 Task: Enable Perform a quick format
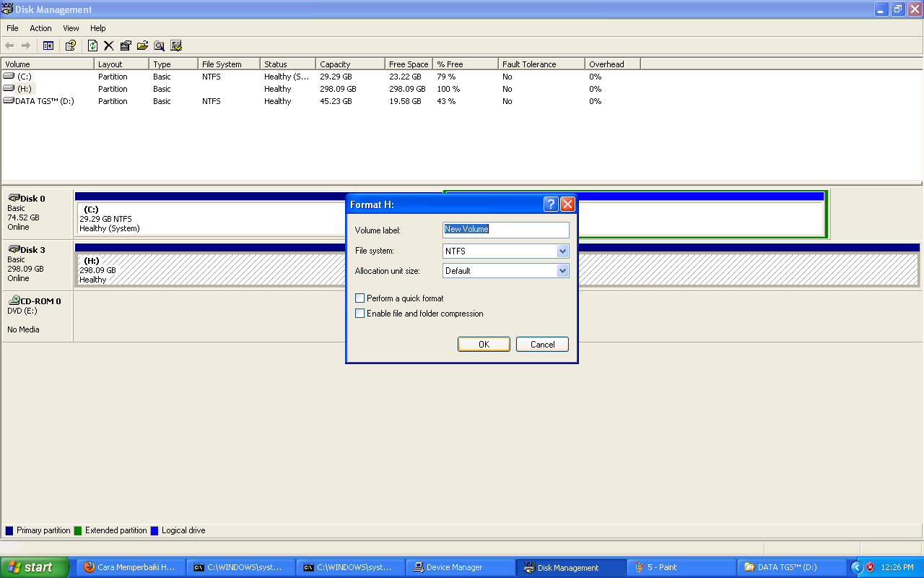pyautogui.click(x=359, y=298)
